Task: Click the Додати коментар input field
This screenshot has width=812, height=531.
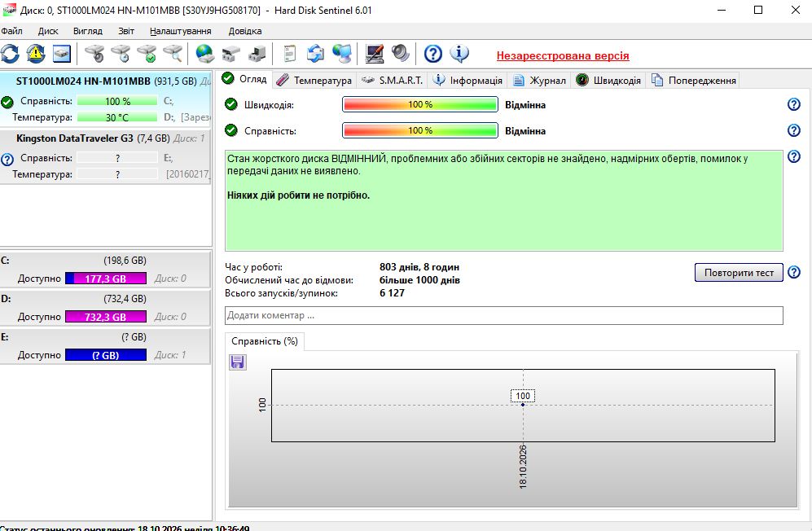Action: point(504,315)
